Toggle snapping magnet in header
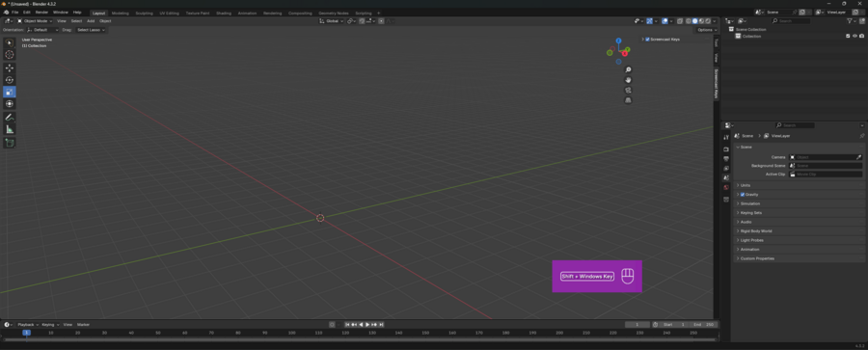The height and width of the screenshot is (350, 868). coord(362,21)
